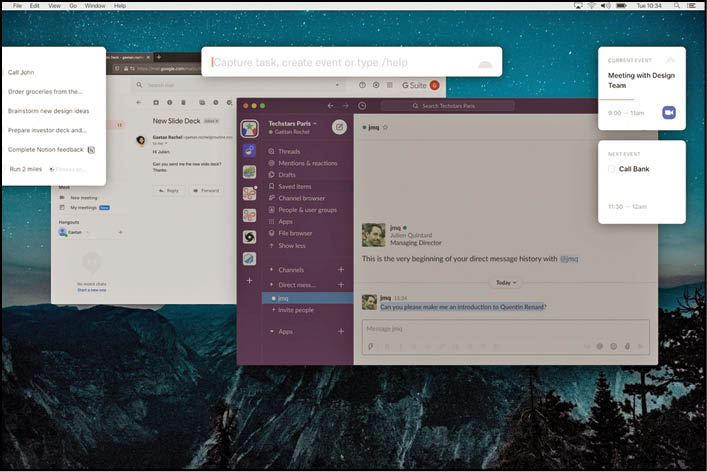Collapse the Apps section in sidebar

(x=271, y=331)
